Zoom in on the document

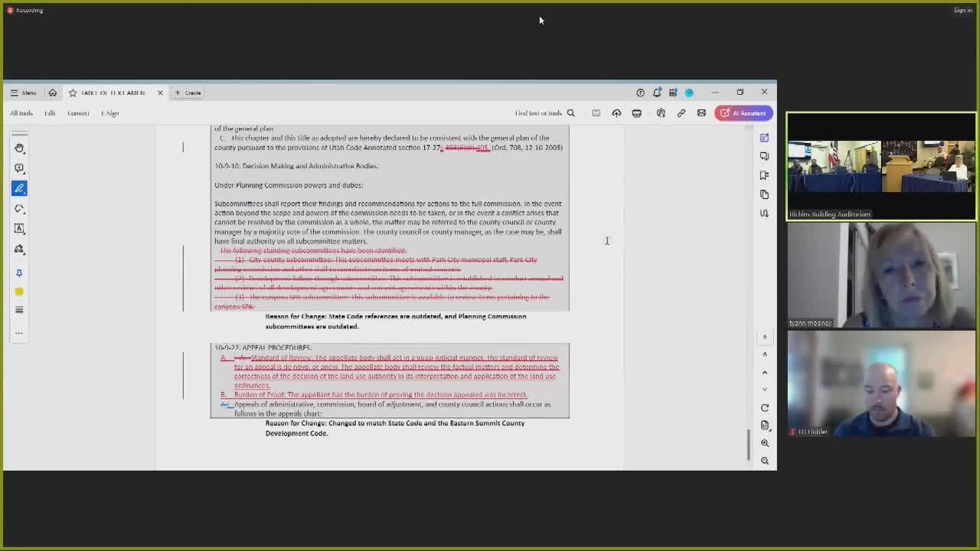[765, 442]
